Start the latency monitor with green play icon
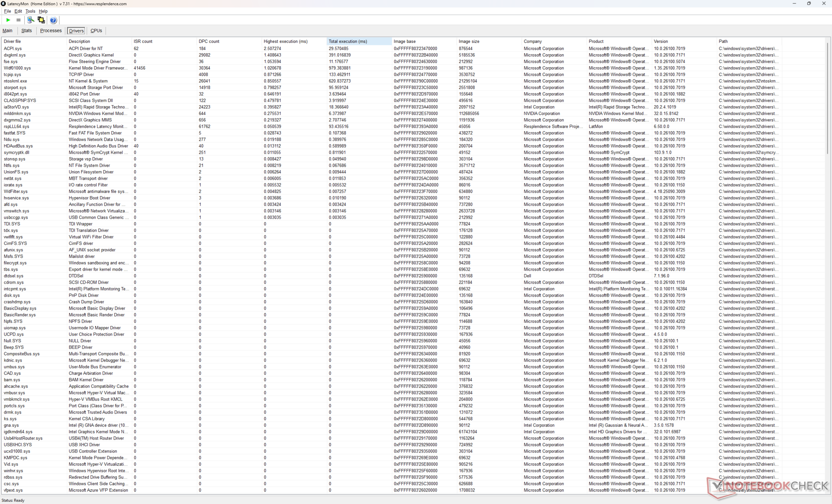This screenshot has width=832, height=504. point(8,20)
